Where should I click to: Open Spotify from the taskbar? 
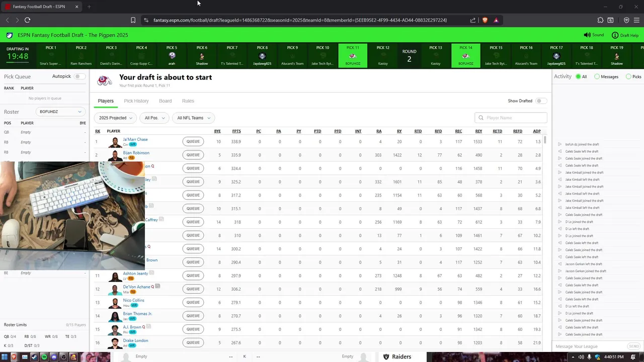pos(44,357)
